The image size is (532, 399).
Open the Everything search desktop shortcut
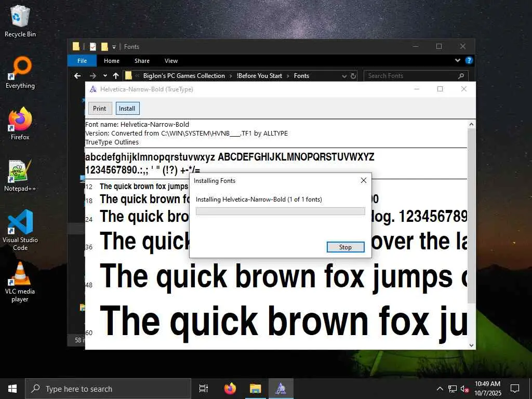20,73
